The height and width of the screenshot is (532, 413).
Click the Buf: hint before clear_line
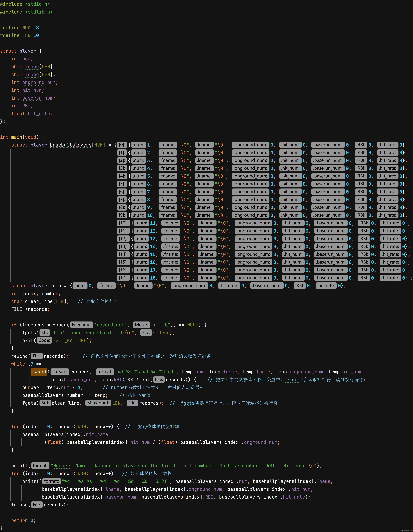[x=45, y=403]
